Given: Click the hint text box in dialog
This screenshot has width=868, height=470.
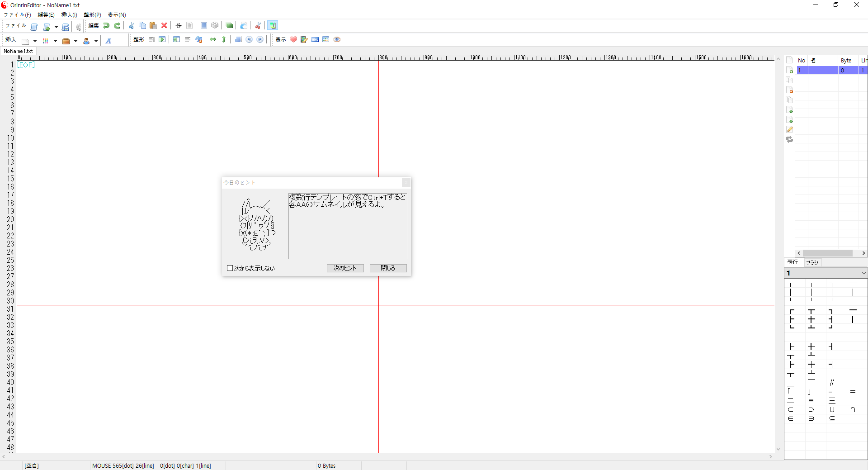Looking at the screenshot, I should [x=347, y=226].
